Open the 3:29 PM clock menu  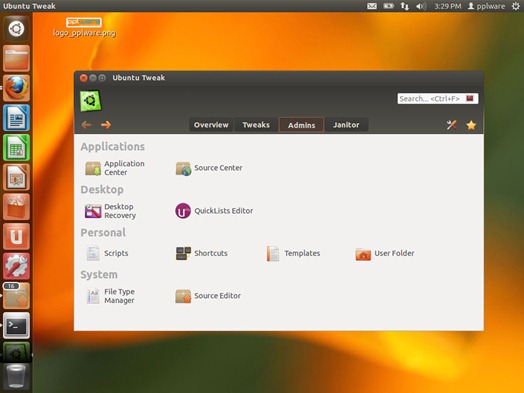(447, 6)
